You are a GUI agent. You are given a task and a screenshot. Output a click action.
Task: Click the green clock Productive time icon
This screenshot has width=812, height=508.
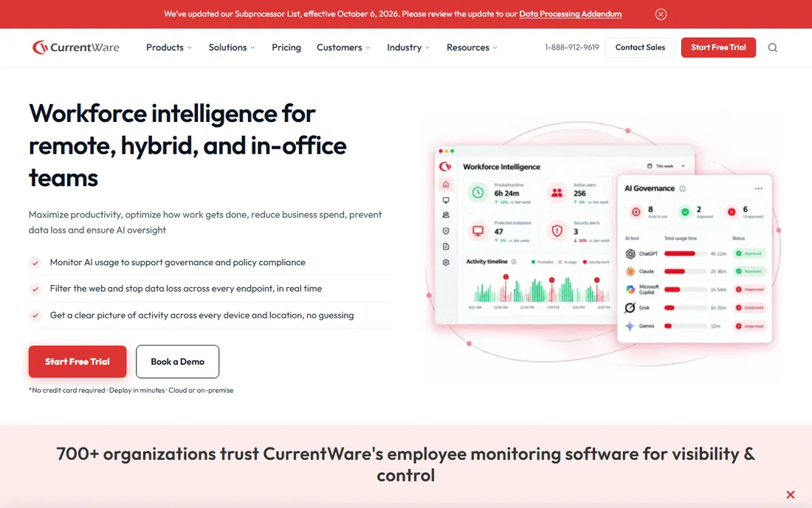(x=478, y=193)
